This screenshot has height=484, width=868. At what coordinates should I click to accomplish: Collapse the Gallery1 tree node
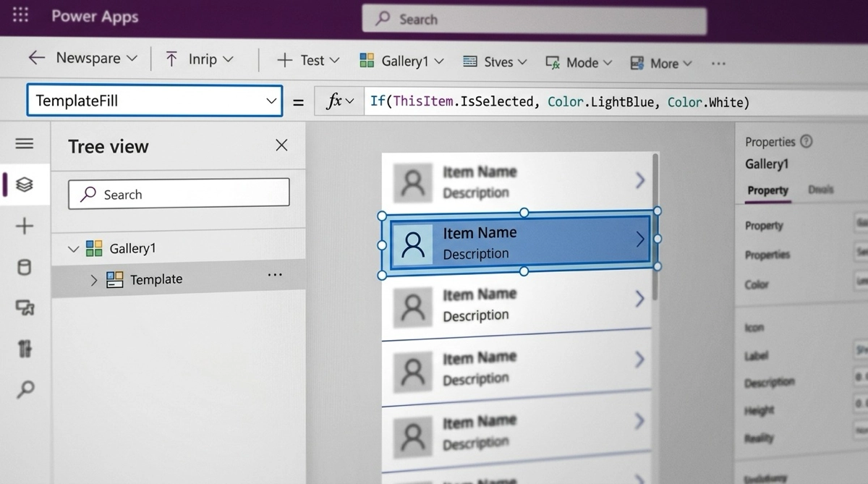(x=72, y=249)
